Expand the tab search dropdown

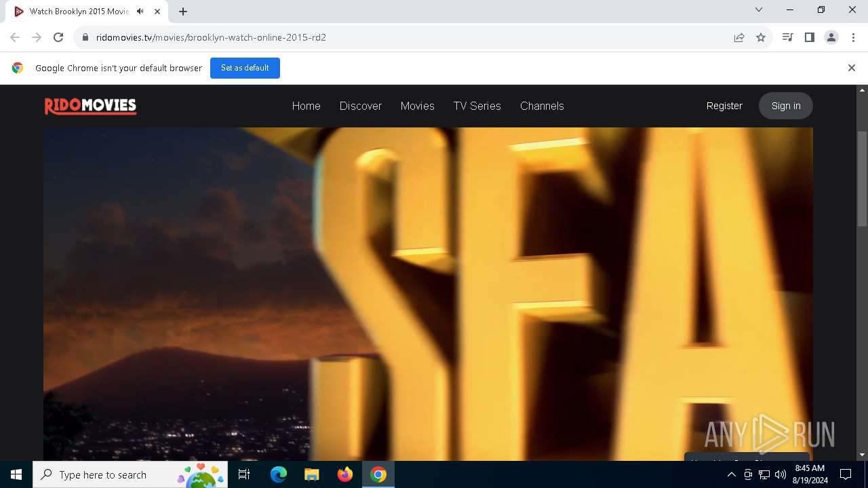tap(759, 9)
